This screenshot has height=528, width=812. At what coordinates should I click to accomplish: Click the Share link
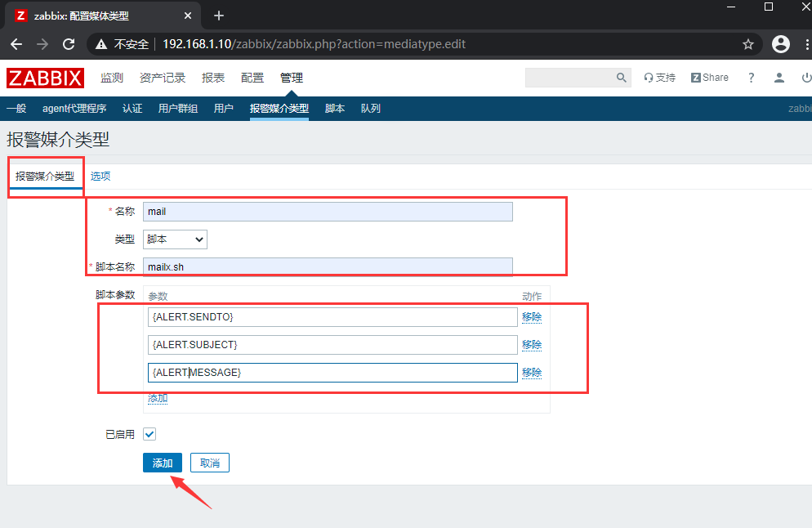709,78
